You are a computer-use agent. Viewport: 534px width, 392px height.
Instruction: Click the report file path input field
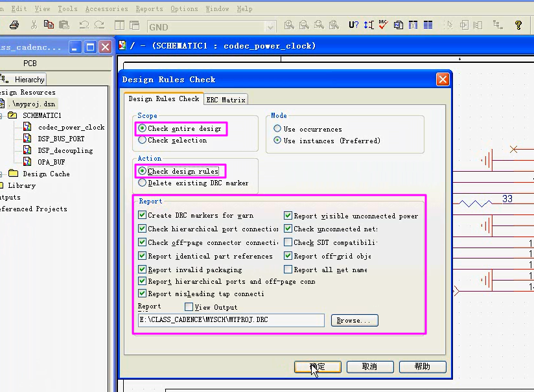(x=231, y=320)
